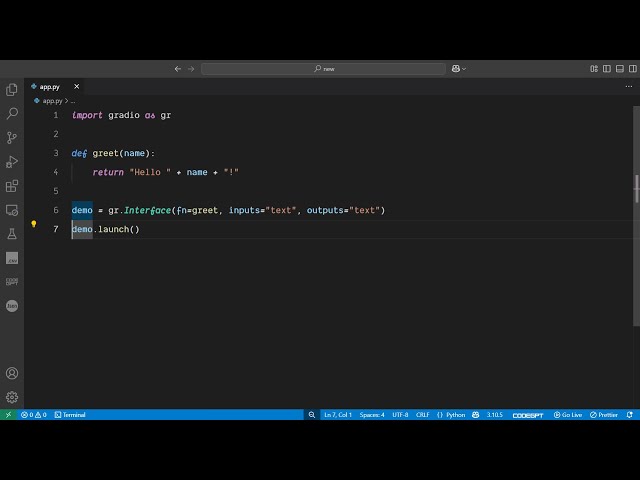
Task: Open the Extensions view
Action: point(12,186)
